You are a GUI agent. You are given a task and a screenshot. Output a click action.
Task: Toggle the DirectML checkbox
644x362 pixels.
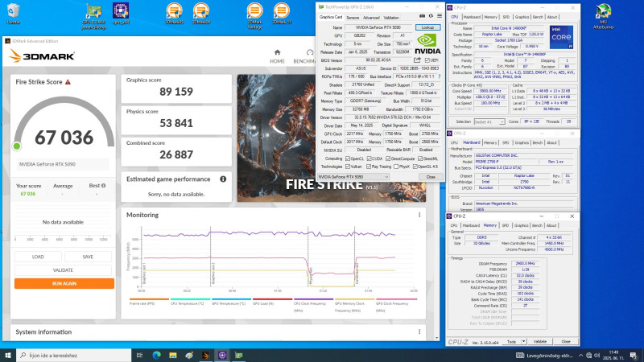[x=420, y=158]
